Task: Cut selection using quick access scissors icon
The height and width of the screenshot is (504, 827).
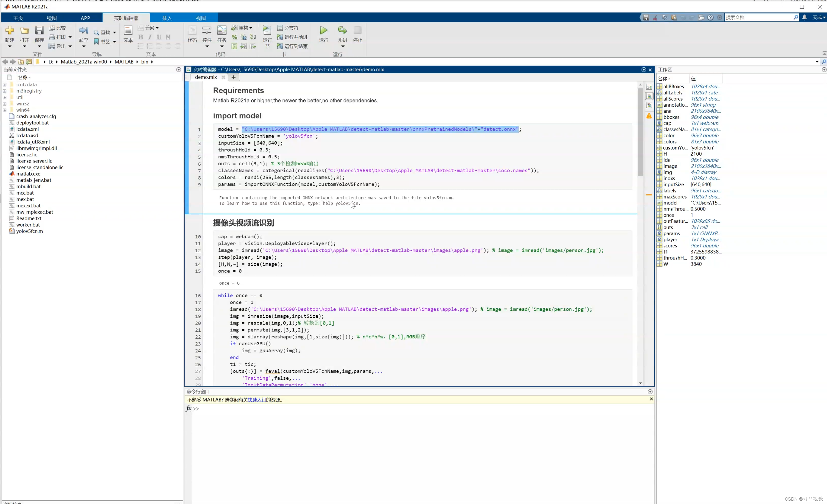Action: (x=655, y=17)
